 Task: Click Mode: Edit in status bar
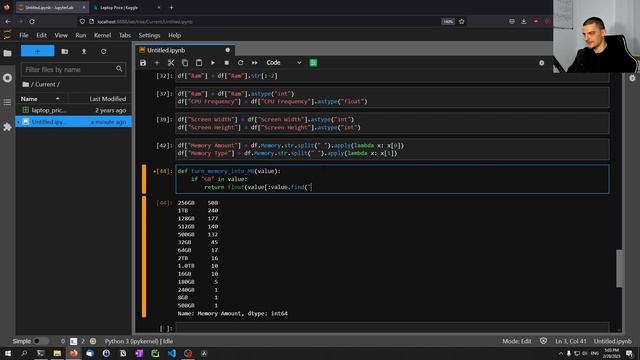tap(516, 341)
